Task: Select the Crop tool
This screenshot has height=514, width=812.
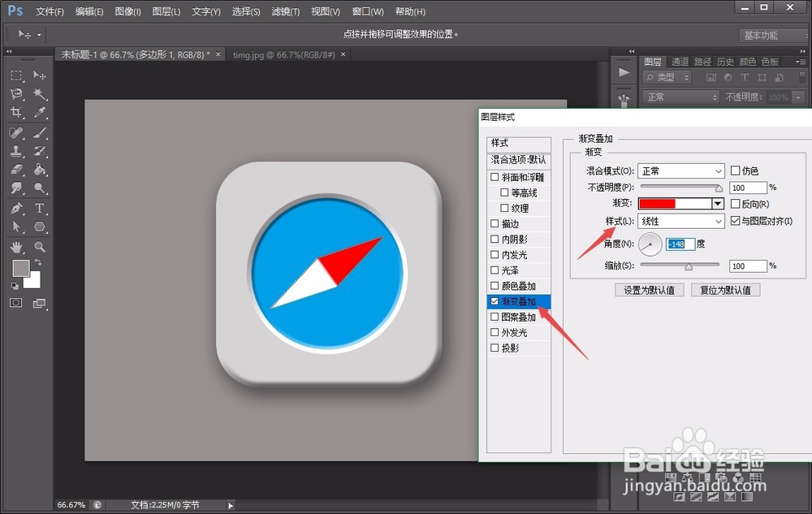Action: point(16,112)
